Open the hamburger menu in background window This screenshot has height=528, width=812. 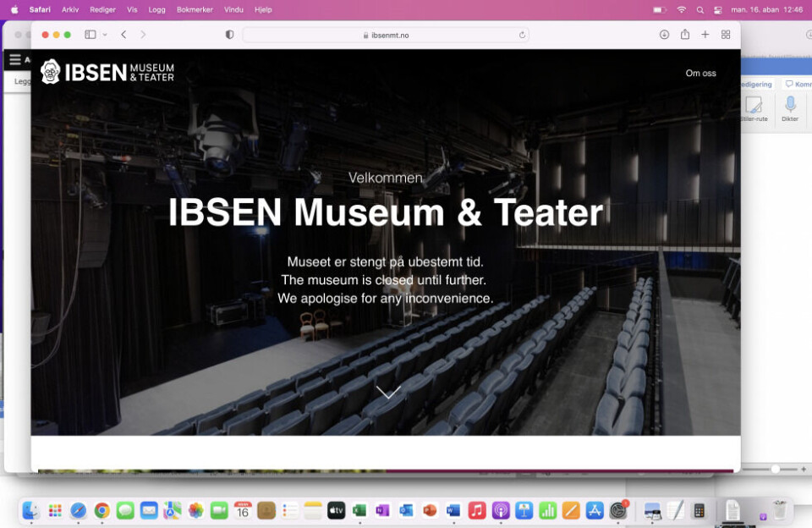[x=15, y=59]
